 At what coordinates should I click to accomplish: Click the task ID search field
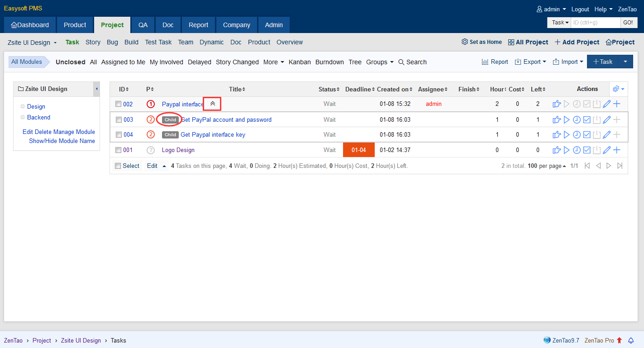coord(595,23)
